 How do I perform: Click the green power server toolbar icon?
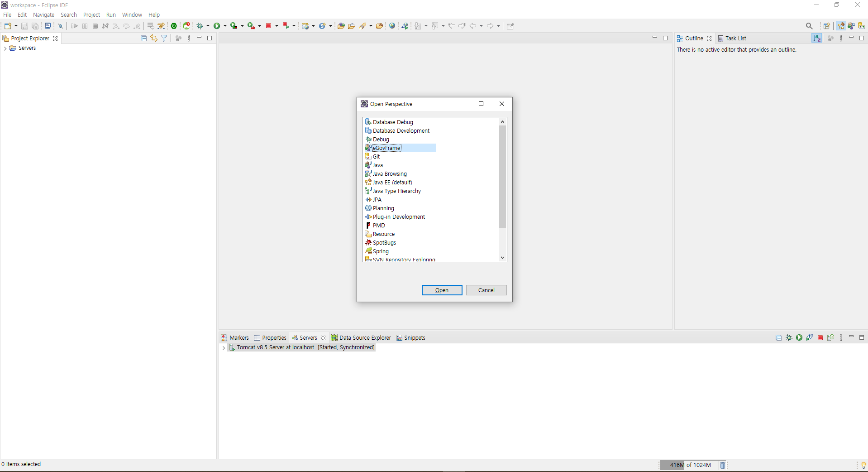click(x=174, y=26)
